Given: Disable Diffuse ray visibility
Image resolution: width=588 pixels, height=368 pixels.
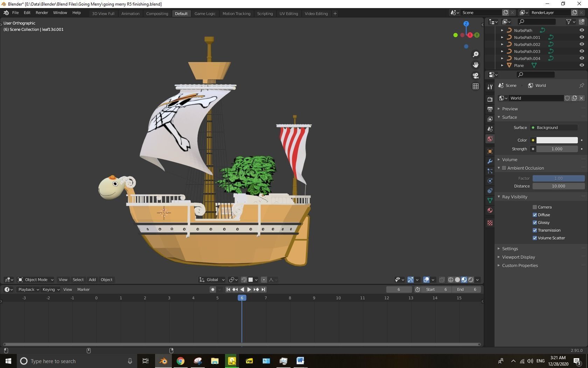Looking at the screenshot, I should pos(535,215).
